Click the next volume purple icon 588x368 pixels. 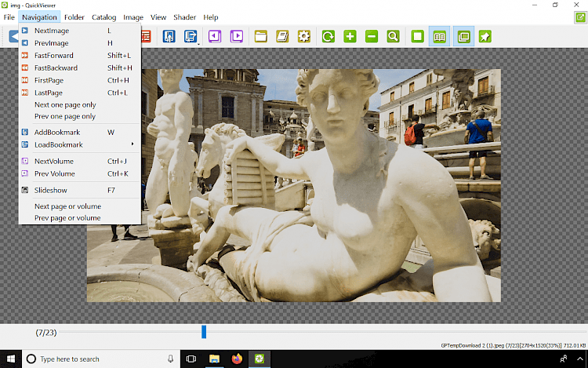237,36
